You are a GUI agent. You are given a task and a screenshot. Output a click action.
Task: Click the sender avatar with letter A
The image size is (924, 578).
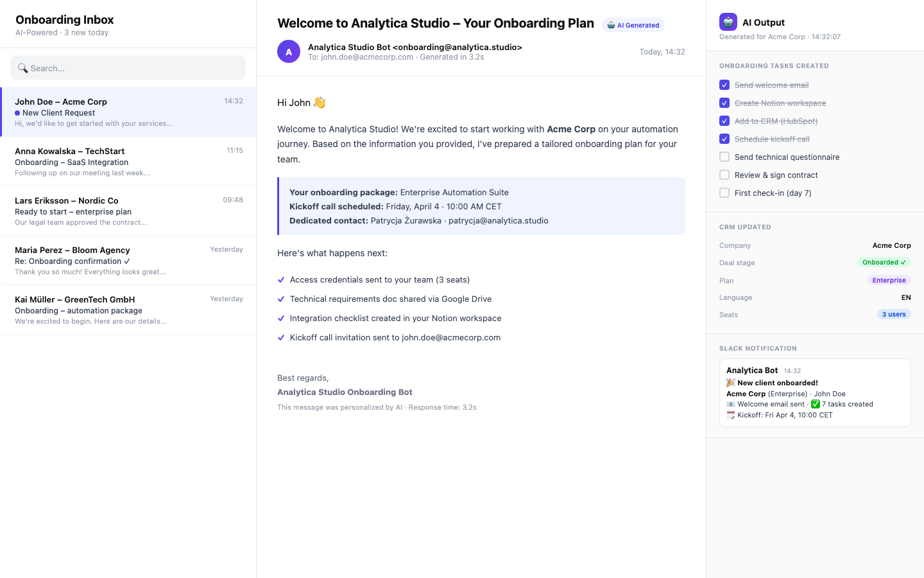coord(289,52)
